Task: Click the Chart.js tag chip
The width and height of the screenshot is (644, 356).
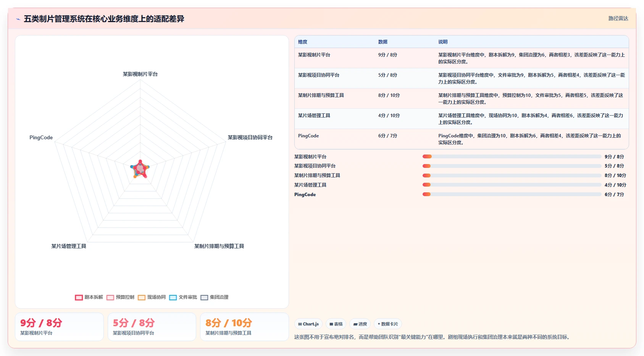Action: tap(308, 324)
